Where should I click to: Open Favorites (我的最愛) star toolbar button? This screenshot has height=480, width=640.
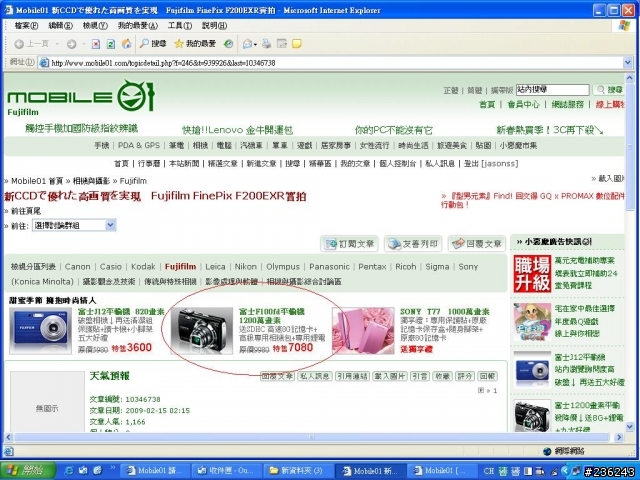(195, 44)
